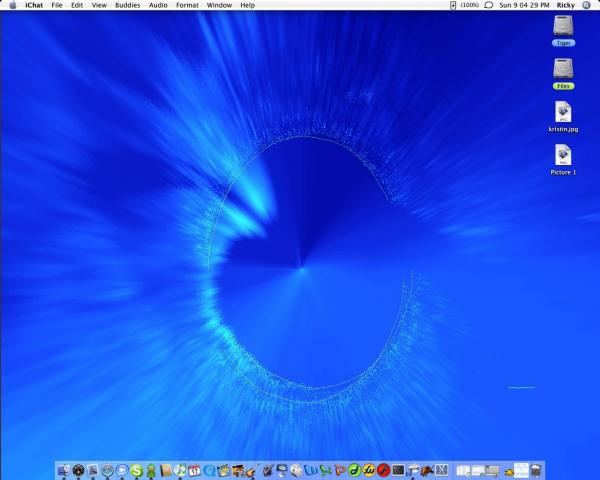The width and height of the screenshot is (600, 480).
Task: Open Fireworks yellow circle icon
Action: pos(369,470)
